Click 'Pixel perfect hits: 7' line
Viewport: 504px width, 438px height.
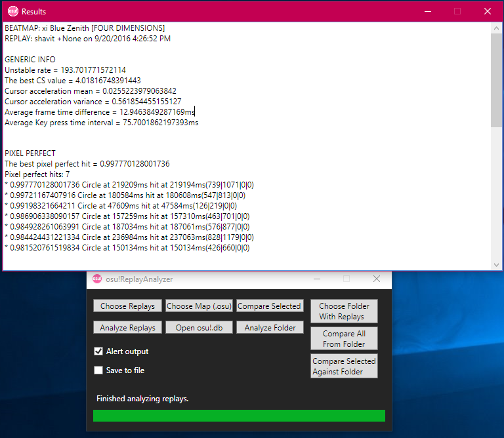37,174
